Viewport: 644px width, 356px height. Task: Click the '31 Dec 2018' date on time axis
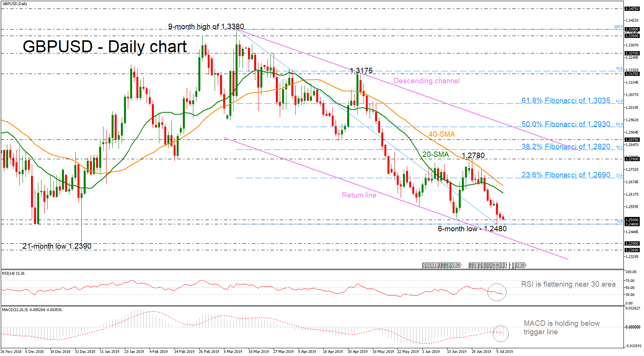click(85, 352)
